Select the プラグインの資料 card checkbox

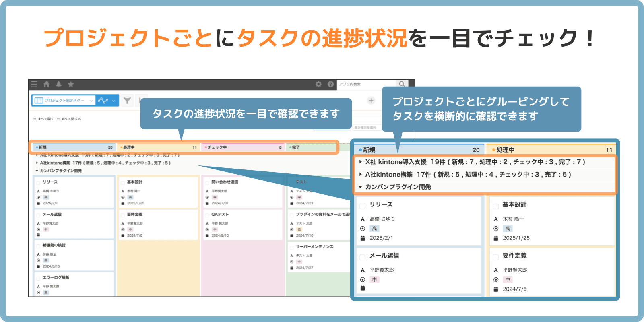[x=292, y=215]
